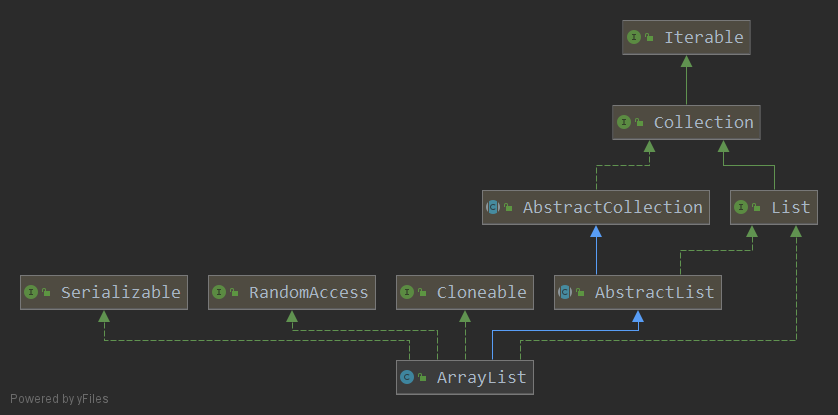This screenshot has width=838, height=415.
Task: Click the interface icon on RandomAccess node
Action: click(x=218, y=293)
